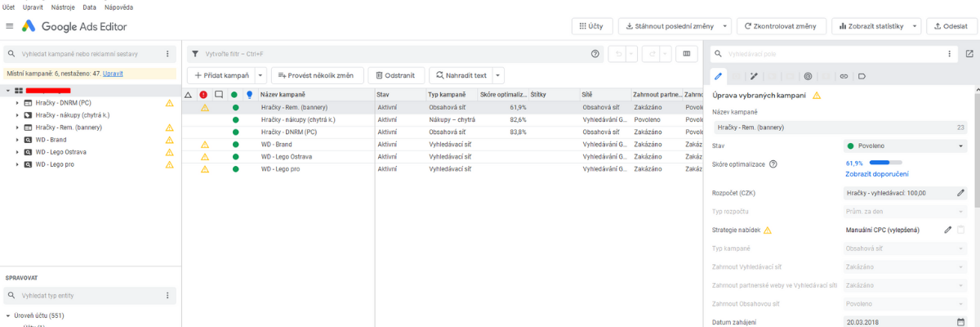This screenshot has width=980, height=327.
Task: Open the Přidat kampaň dropdown arrow
Action: pyautogui.click(x=261, y=75)
